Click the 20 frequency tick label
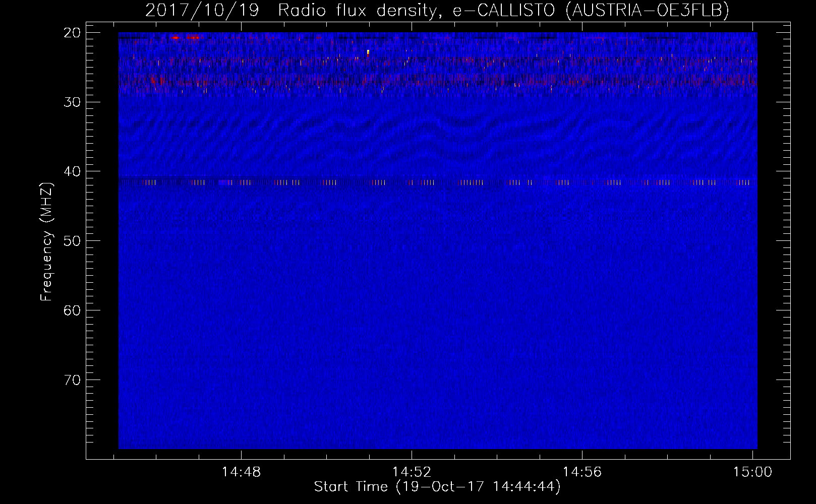816x504 pixels. pyautogui.click(x=72, y=33)
